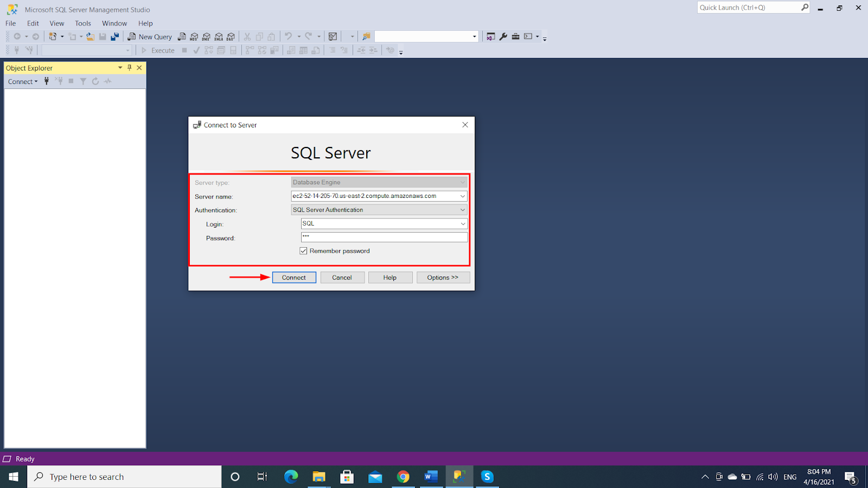868x488 pixels.
Task: Click the Activity Monitor toolbar icon
Action: pos(333,37)
